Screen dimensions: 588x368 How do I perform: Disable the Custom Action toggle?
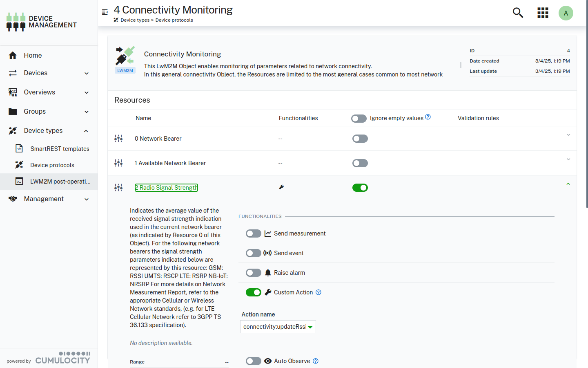253,292
